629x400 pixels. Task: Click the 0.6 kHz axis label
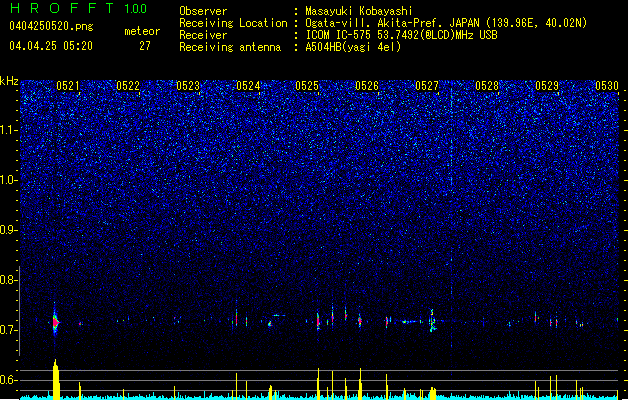(8, 380)
